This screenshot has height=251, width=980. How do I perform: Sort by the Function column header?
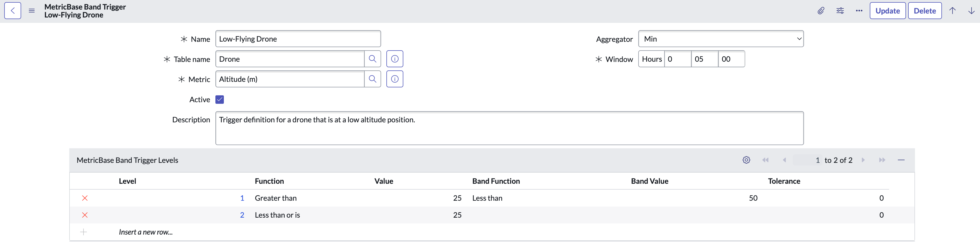tap(269, 181)
